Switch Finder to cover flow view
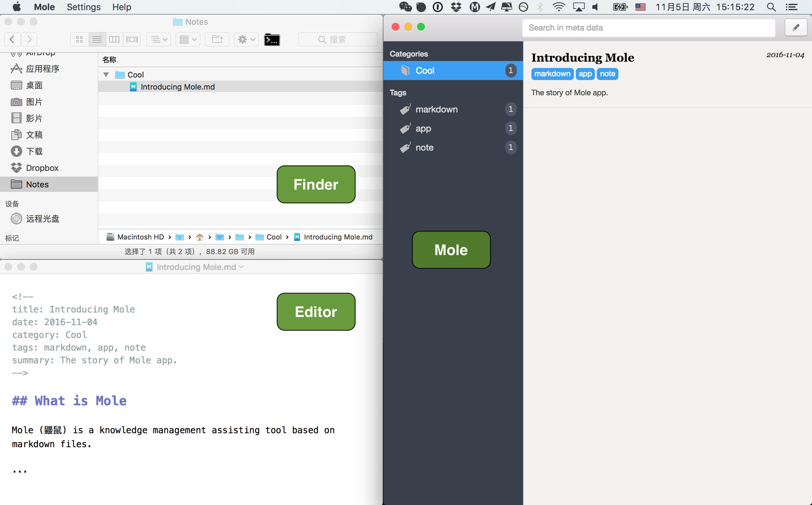Viewport: 812px width, 505px height. (x=132, y=39)
